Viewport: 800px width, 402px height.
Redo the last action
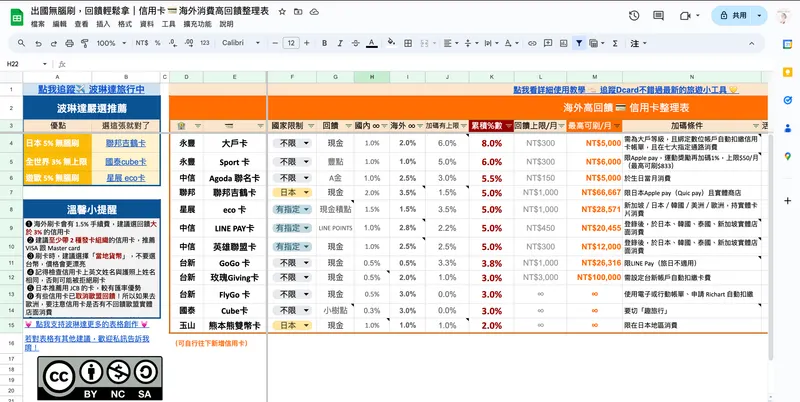[x=54, y=43]
